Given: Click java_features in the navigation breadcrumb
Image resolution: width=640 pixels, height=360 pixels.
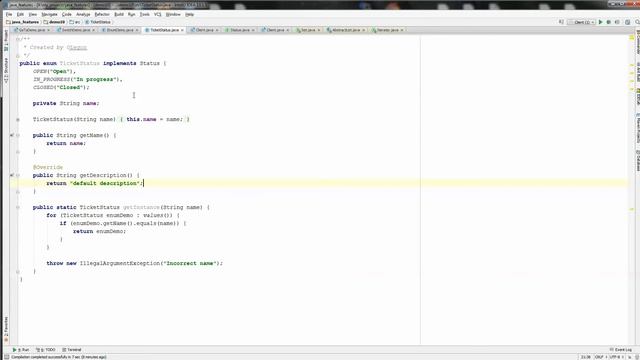Looking at the screenshot, I should (x=23, y=22).
